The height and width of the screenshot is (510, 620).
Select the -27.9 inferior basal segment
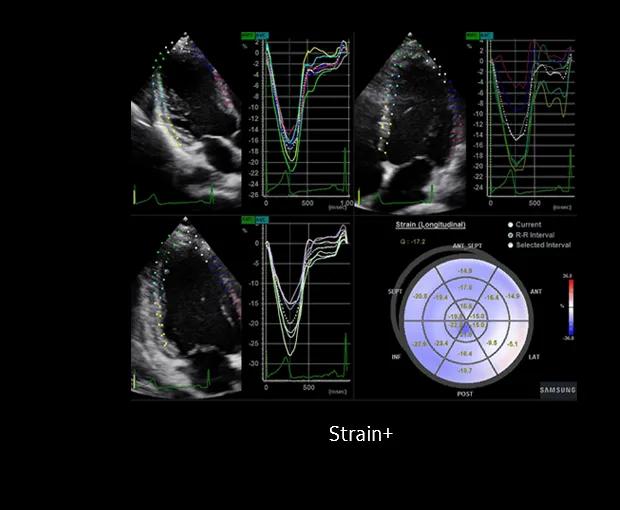tap(420, 344)
